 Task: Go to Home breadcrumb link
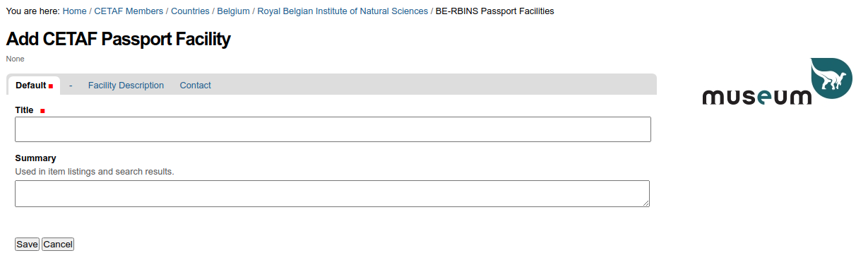point(74,11)
